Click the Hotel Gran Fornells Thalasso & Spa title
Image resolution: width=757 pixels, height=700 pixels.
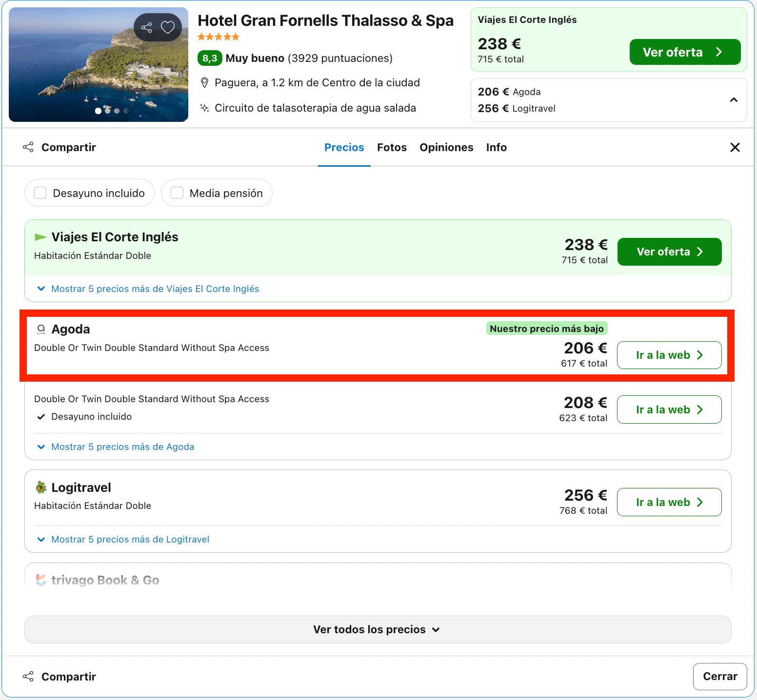(326, 20)
